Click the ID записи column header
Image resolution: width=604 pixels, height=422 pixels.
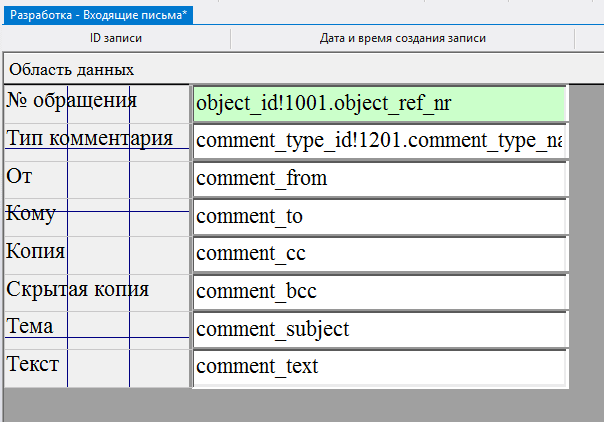(x=116, y=39)
